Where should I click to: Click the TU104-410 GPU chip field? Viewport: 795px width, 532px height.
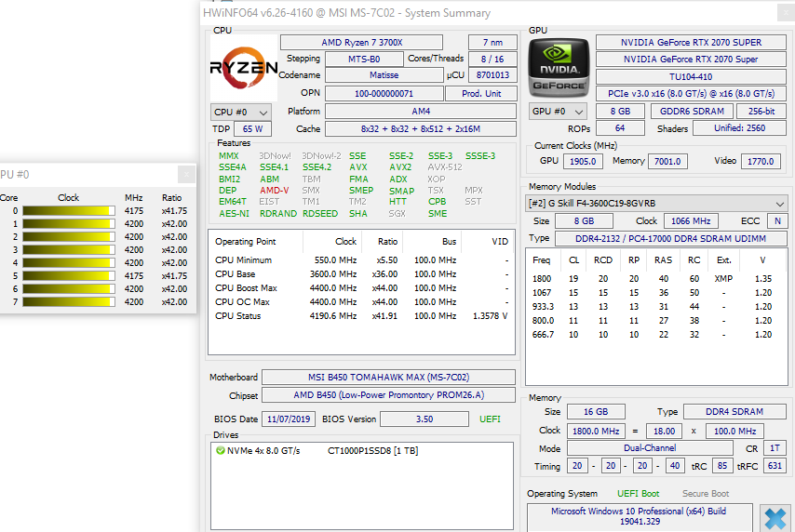coord(691,76)
